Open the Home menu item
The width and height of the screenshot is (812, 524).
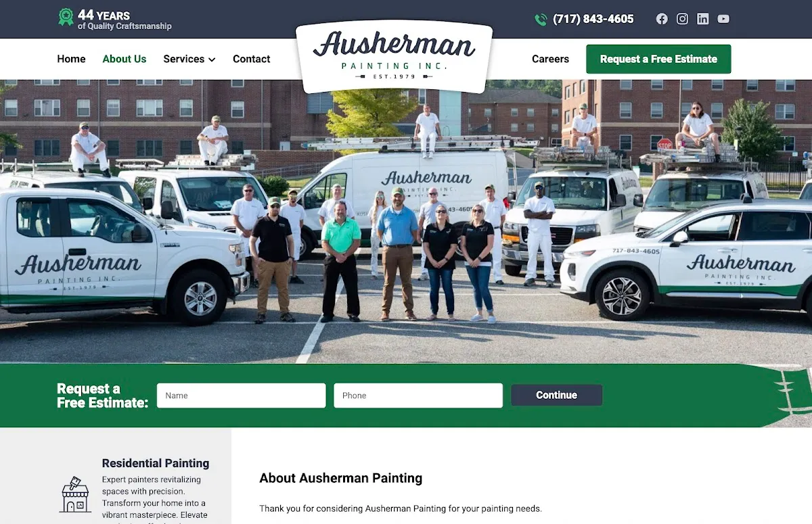(x=71, y=59)
